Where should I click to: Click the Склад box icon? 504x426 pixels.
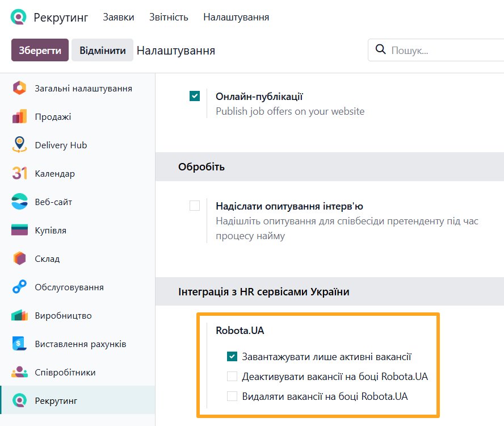tap(20, 258)
